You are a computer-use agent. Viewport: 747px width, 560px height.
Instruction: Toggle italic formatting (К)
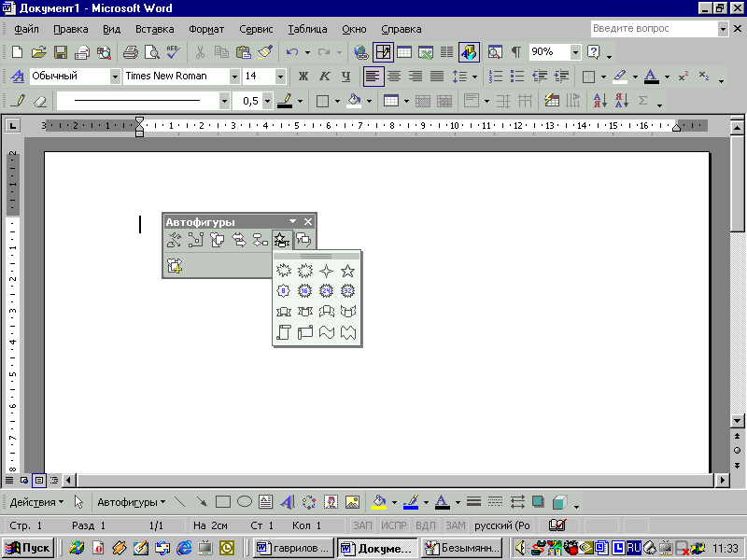(324, 77)
